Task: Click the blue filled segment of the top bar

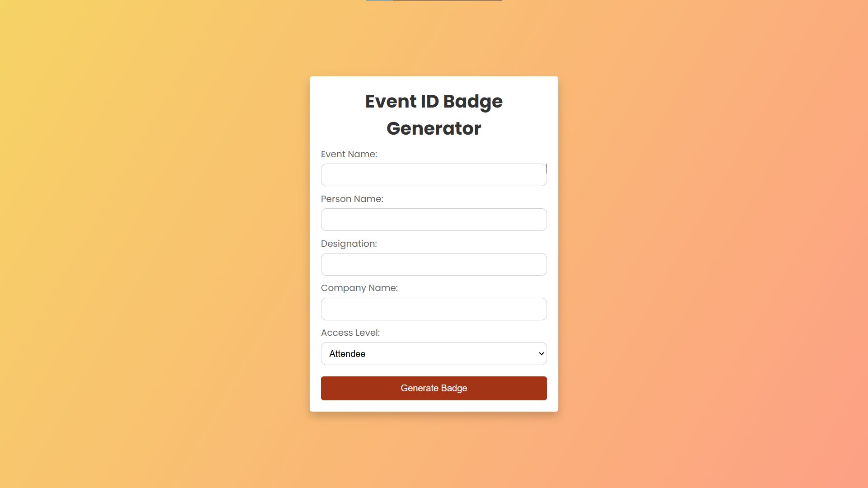Action: tap(379, 0)
